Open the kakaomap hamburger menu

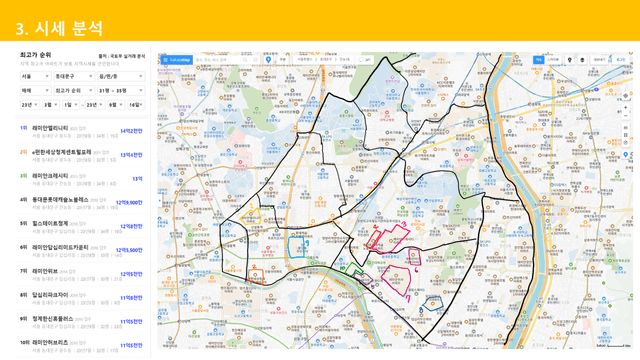point(165,60)
